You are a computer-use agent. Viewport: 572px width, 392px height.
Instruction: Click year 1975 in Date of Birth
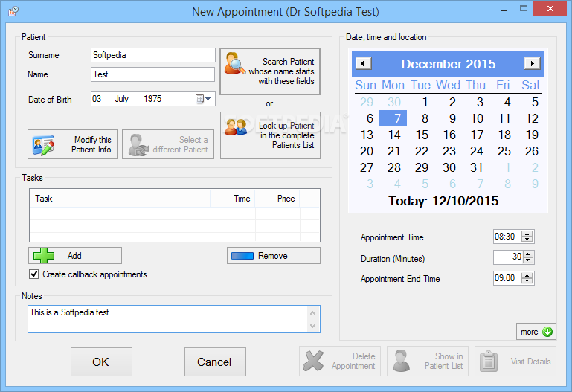[152, 99]
